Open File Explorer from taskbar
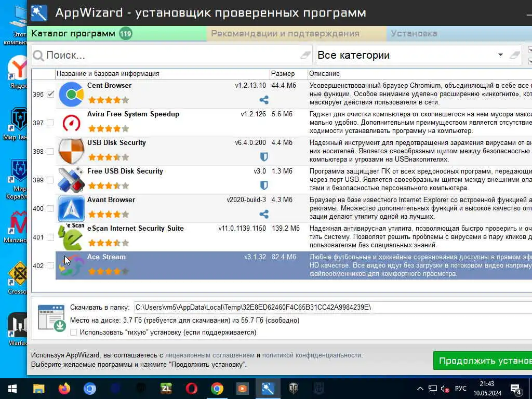The image size is (532, 399). point(38,389)
